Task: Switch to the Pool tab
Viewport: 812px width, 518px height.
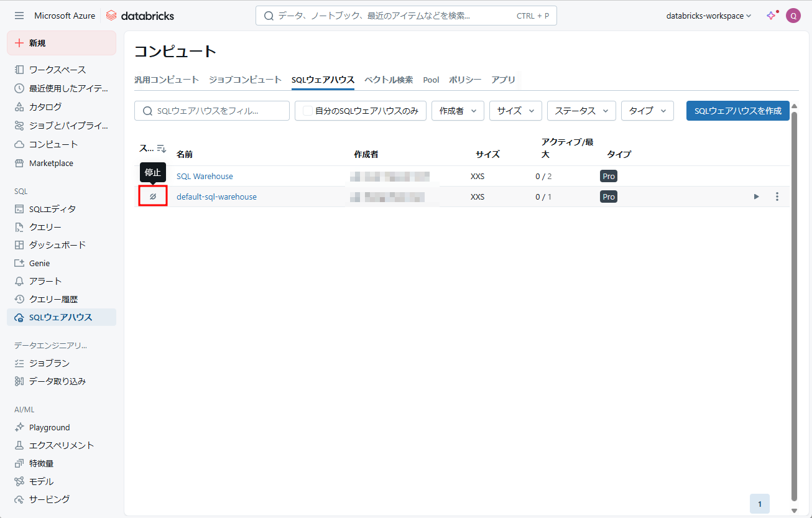Action: point(431,80)
